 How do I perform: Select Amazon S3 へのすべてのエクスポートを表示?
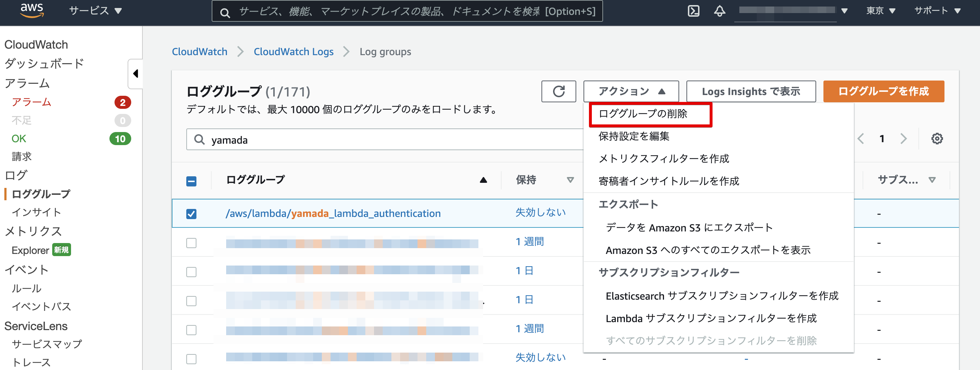pyautogui.click(x=708, y=250)
